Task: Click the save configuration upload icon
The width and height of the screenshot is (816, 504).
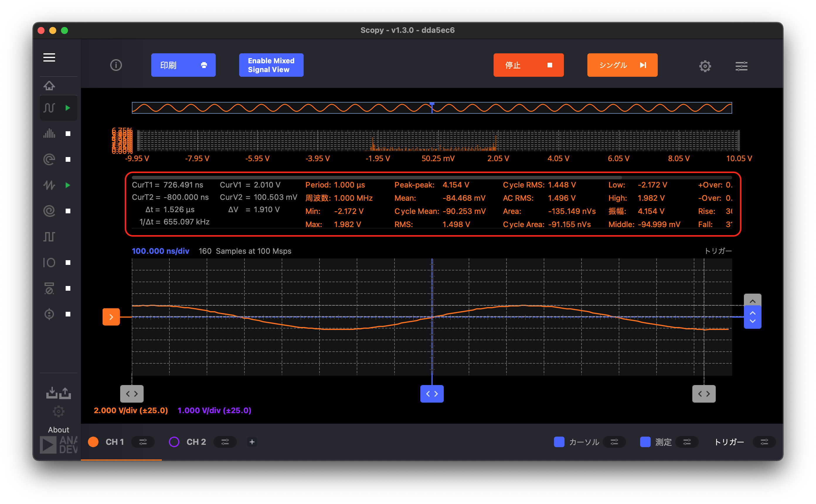Action: point(65,393)
